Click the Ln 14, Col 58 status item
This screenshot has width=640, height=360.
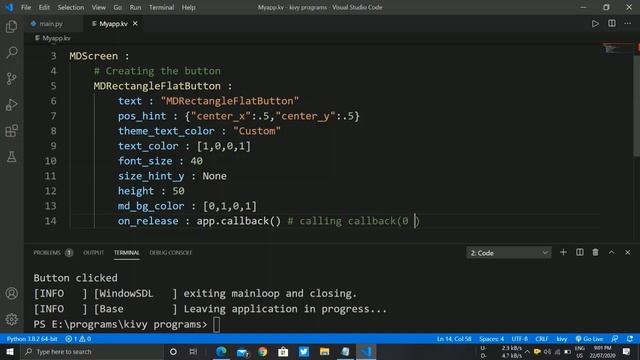[454, 339]
